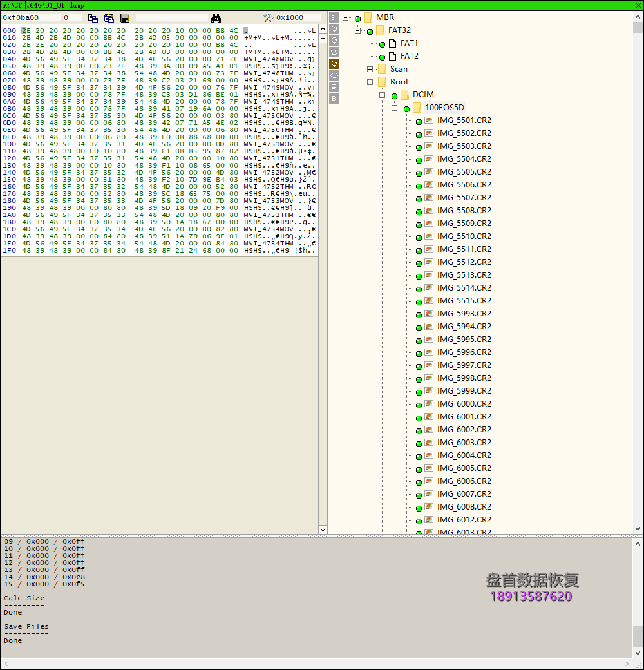The height and width of the screenshot is (670, 644).
Task: Click the image icon beside IMG_6000.CR2
Action: (x=429, y=404)
